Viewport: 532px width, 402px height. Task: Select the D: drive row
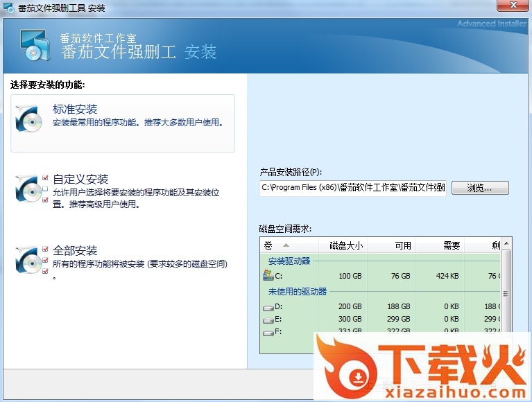[x=380, y=306]
